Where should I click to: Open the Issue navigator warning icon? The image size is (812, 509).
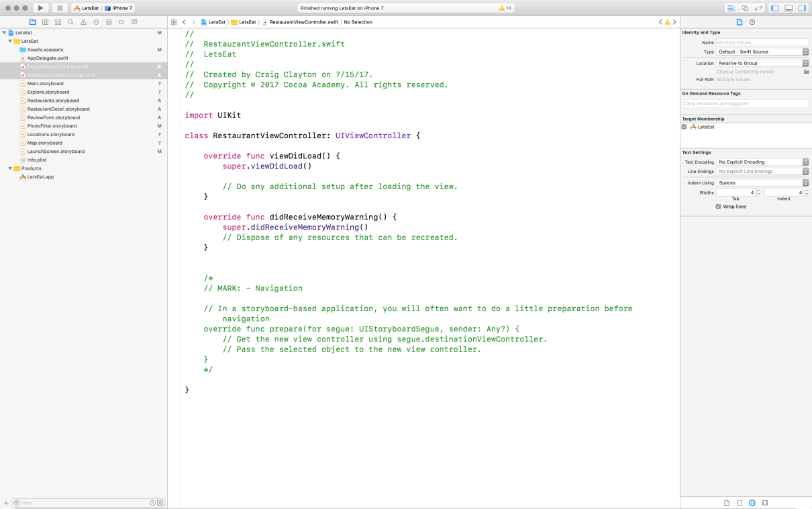(x=83, y=22)
